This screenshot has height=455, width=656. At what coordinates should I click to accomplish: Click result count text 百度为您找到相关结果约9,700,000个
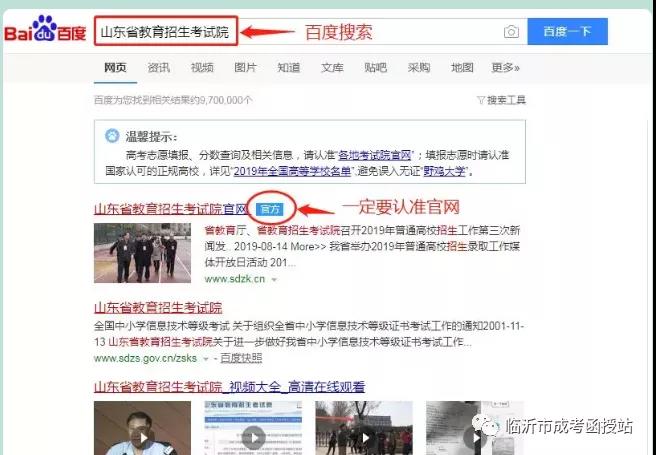[173, 100]
